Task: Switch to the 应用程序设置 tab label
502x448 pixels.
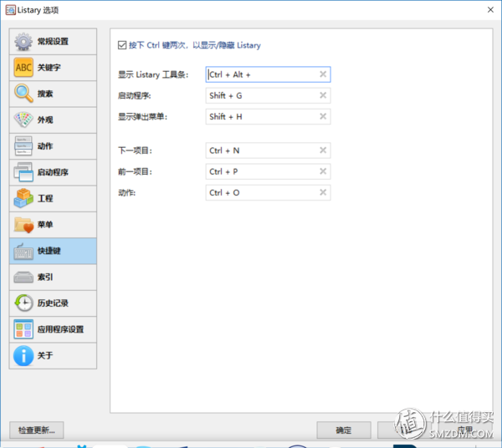Action: (60, 329)
